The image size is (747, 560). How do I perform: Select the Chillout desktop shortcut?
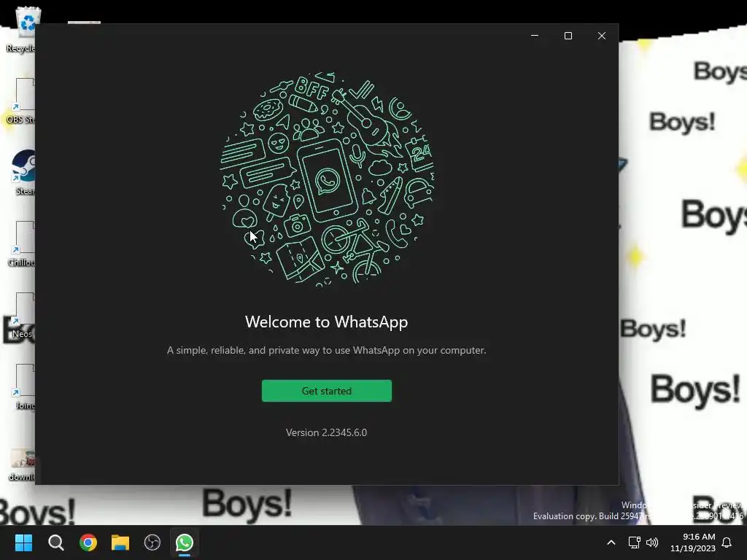(x=22, y=244)
